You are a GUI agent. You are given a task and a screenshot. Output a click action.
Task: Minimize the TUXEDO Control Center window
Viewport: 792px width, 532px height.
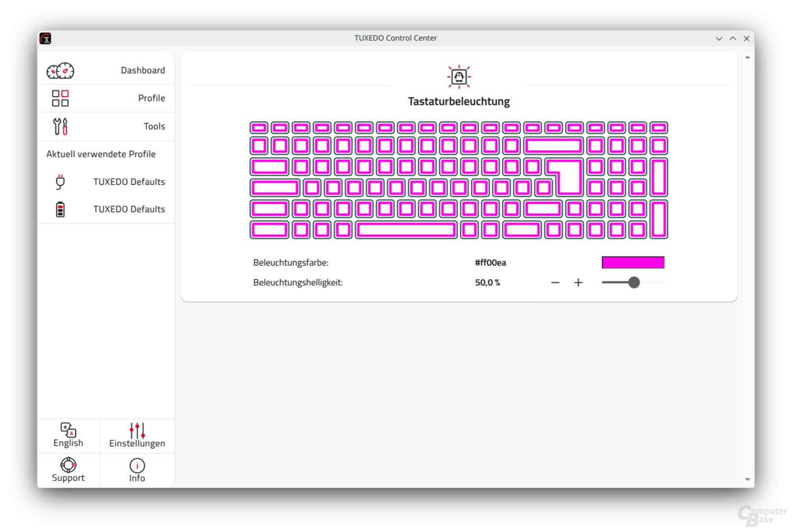(719, 38)
